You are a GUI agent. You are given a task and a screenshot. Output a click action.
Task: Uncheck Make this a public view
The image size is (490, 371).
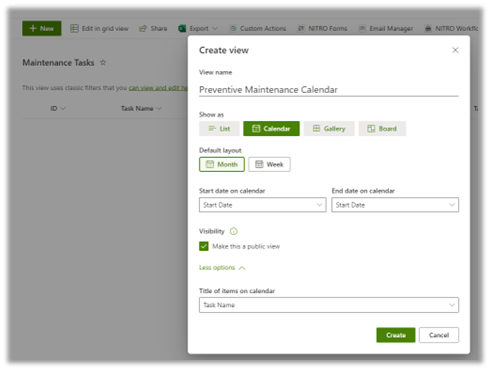[204, 246]
